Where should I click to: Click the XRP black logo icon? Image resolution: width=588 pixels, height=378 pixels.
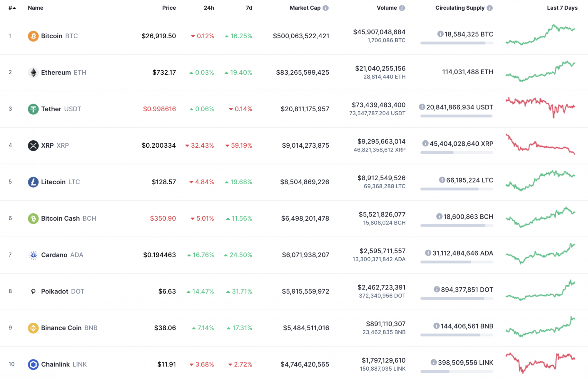click(x=33, y=146)
